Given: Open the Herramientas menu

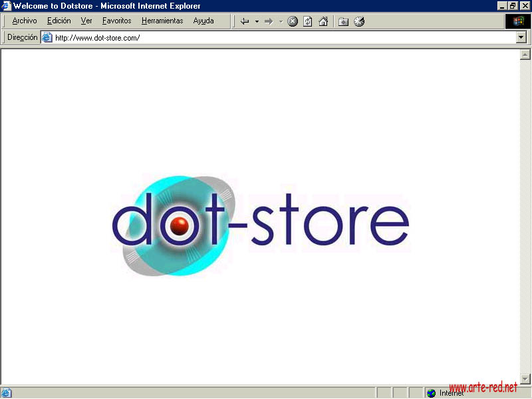Looking at the screenshot, I should click(162, 21).
